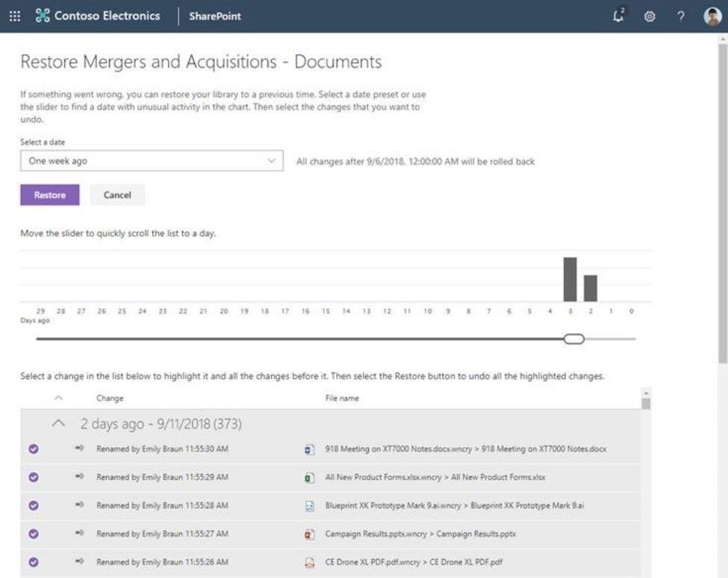Click the purple Restore button
The image size is (728, 578).
point(50,195)
